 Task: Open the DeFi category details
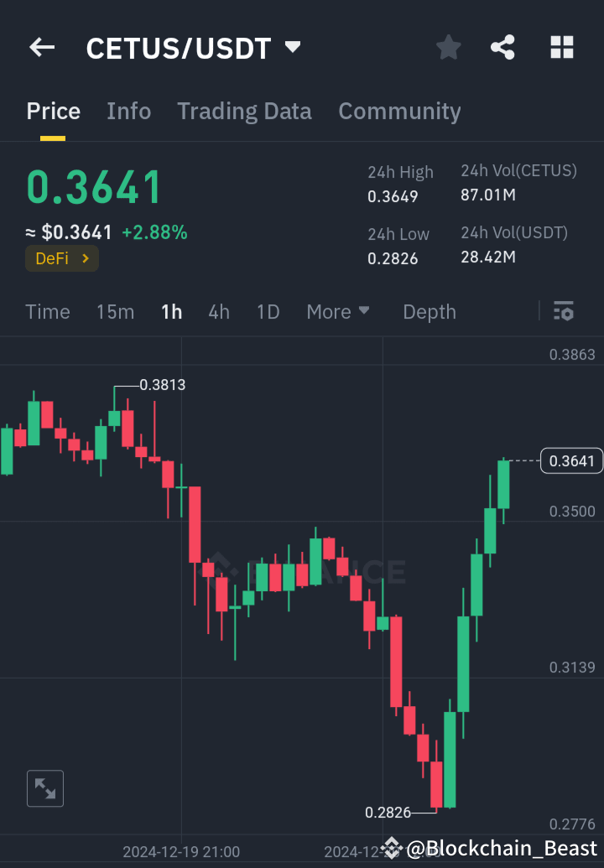click(61, 258)
